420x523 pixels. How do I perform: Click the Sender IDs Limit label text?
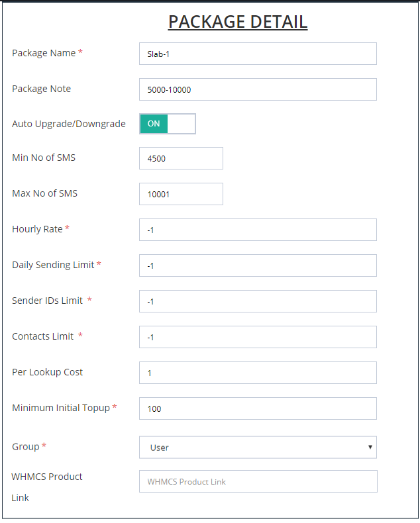(x=48, y=301)
